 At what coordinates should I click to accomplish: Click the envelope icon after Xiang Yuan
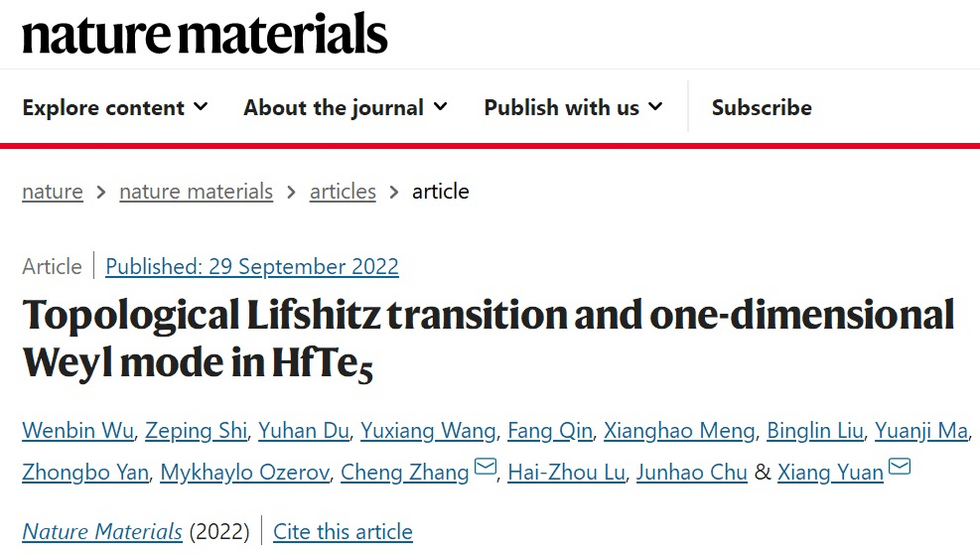[899, 467]
